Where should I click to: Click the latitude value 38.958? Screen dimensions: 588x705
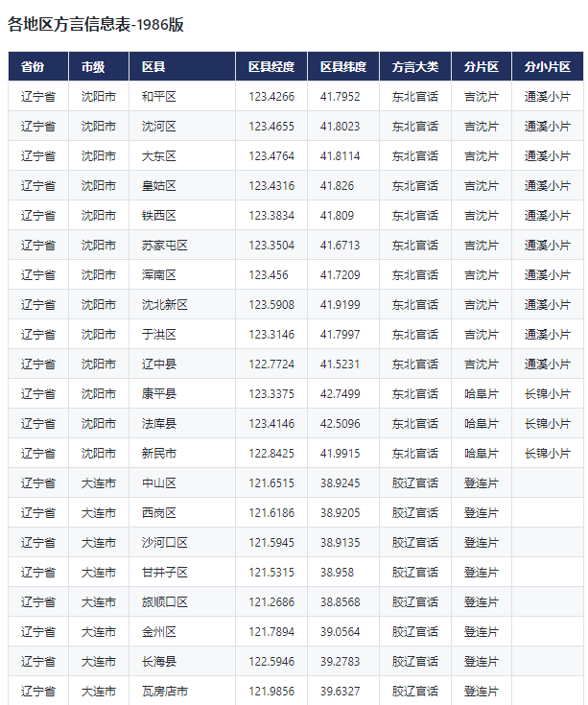tap(337, 572)
